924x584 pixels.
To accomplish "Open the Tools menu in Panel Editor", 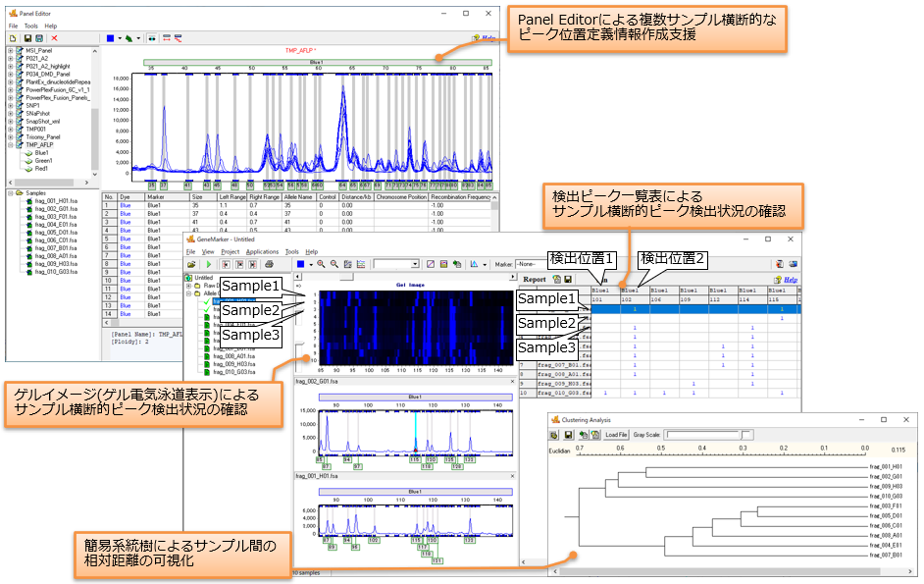I will (x=31, y=26).
